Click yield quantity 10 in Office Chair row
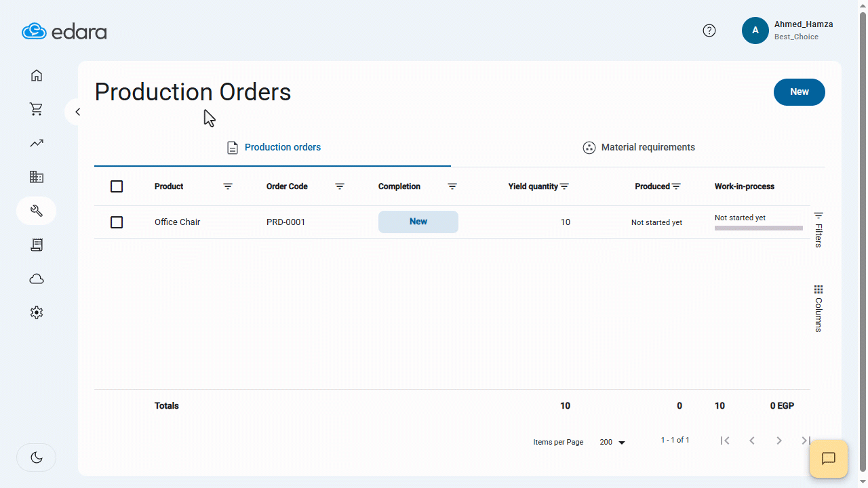The height and width of the screenshot is (488, 868). [566, 222]
